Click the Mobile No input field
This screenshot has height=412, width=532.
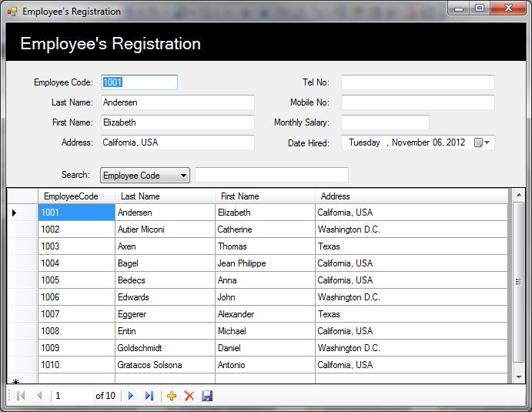pyautogui.click(x=417, y=102)
